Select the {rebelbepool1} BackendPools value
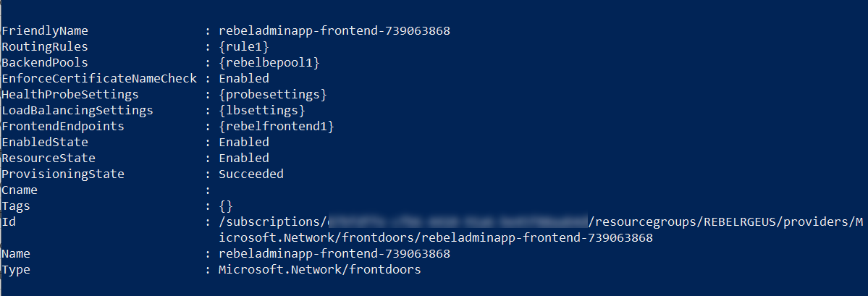Image resolution: width=868 pixels, height=296 pixels. coord(269,63)
